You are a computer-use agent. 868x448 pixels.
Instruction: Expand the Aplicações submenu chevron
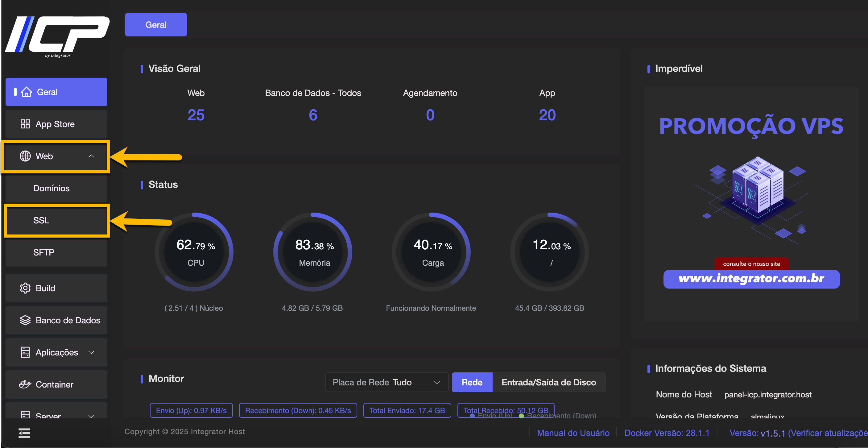click(x=91, y=352)
